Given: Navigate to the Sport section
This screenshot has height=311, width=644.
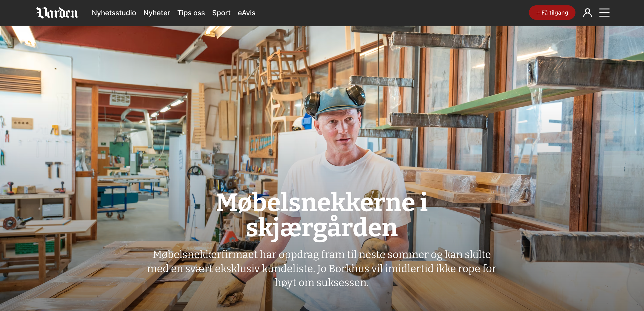Looking at the screenshot, I should coord(221,13).
